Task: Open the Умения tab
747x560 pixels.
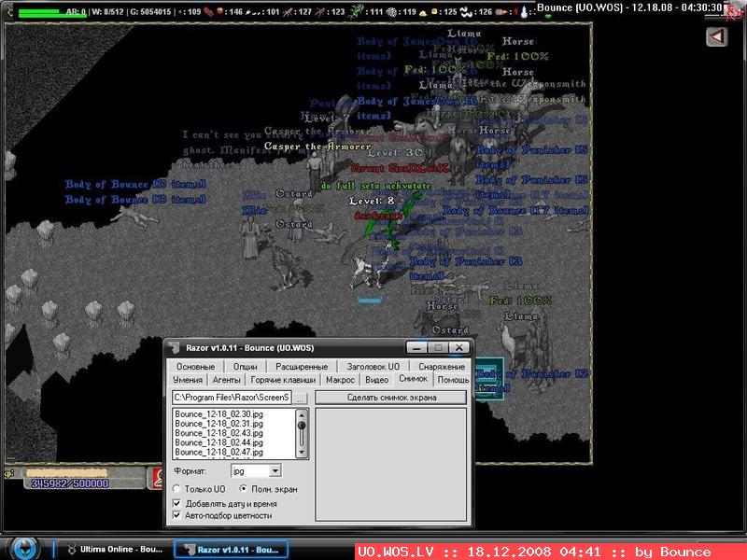Action: pyautogui.click(x=188, y=380)
